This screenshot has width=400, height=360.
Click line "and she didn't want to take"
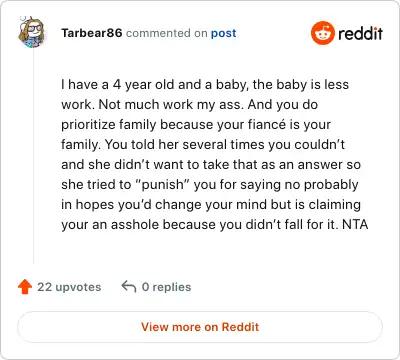(211, 165)
